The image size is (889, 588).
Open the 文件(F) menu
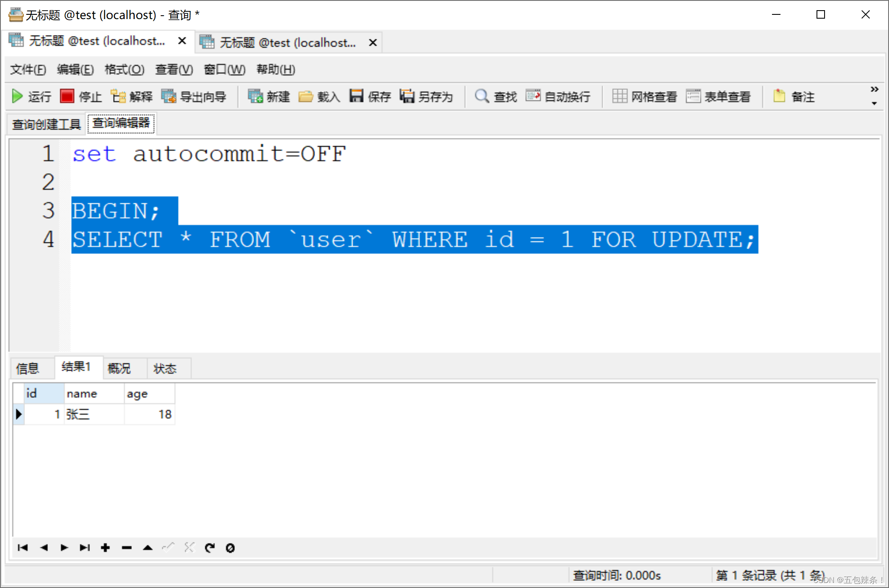click(x=28, y=69)
